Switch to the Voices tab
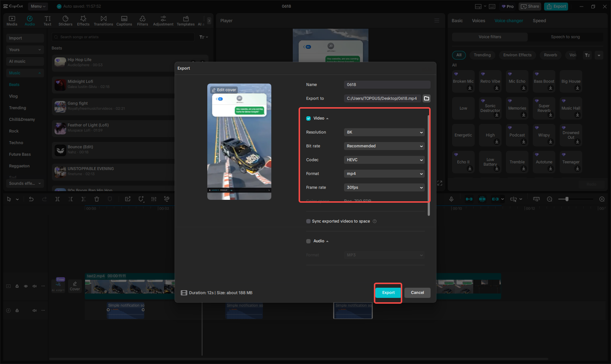This screenshot has width=611, height=364. click(x=478, y=21)
